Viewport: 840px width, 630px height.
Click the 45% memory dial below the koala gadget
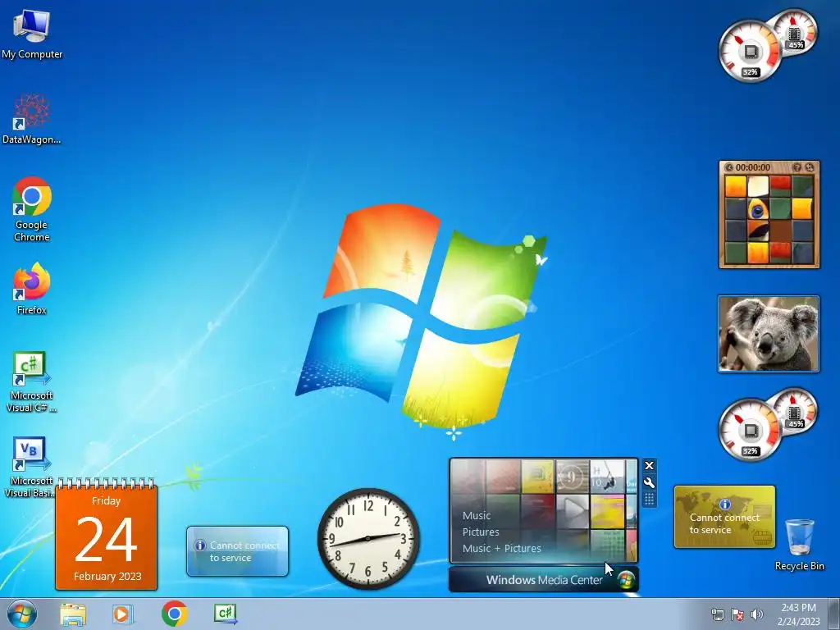coord(795,410)
